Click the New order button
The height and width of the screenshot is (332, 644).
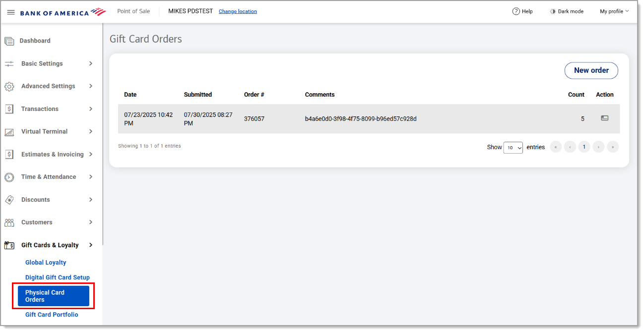pos(591,70)
